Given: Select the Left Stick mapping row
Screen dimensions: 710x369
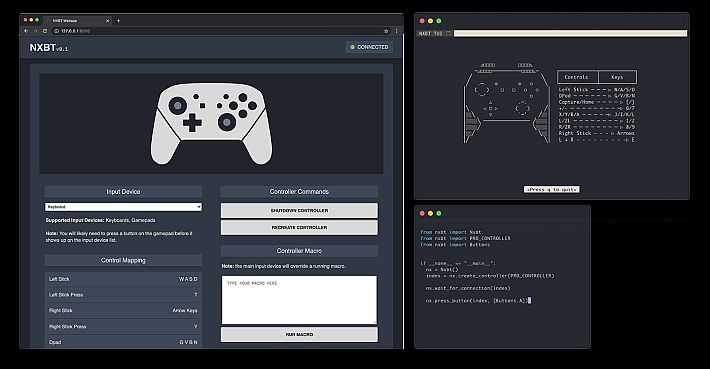Looking at the screenshot, I should [123, 279].
